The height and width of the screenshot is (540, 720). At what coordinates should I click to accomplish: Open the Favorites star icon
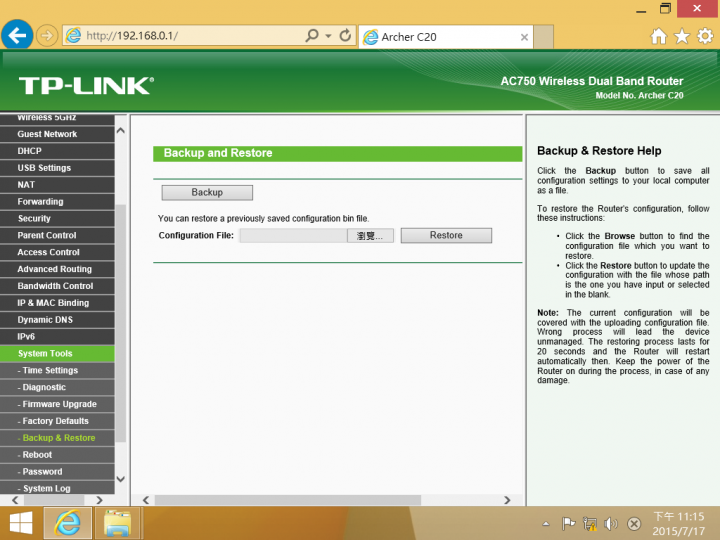pyautogui.click(x=682, y=36)
